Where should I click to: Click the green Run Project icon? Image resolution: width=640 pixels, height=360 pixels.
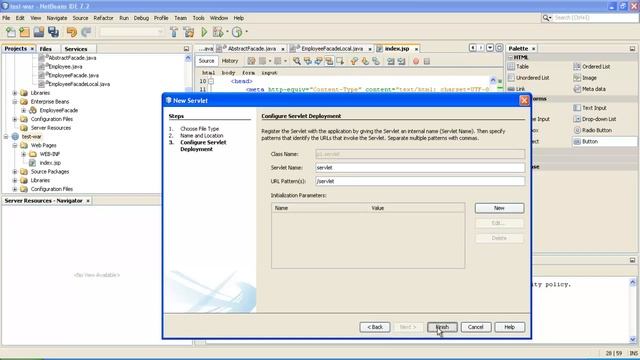point(204,32)
